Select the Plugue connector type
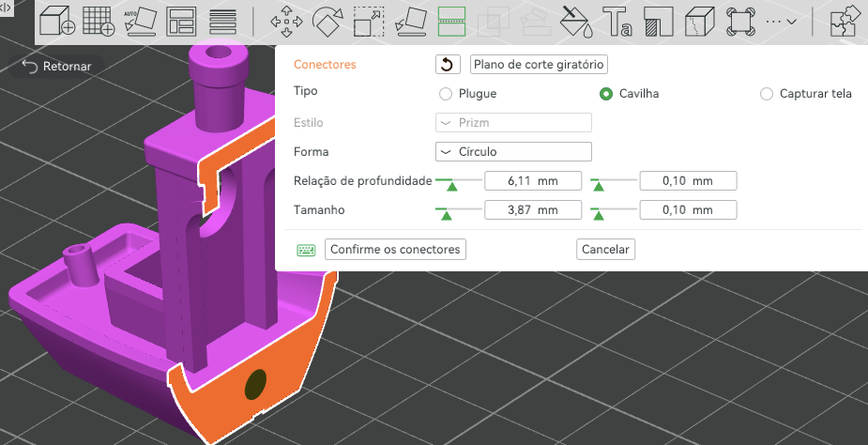Viewport: 868px width, 445px height. point(468,94)
